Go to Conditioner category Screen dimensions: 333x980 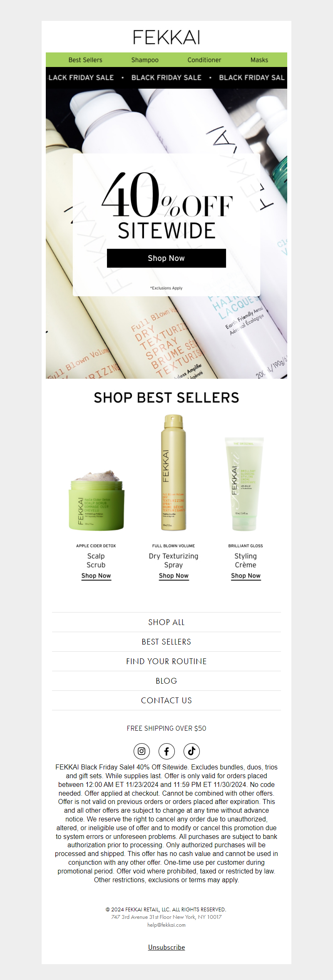pyautogui.click(x=204, y=60)
